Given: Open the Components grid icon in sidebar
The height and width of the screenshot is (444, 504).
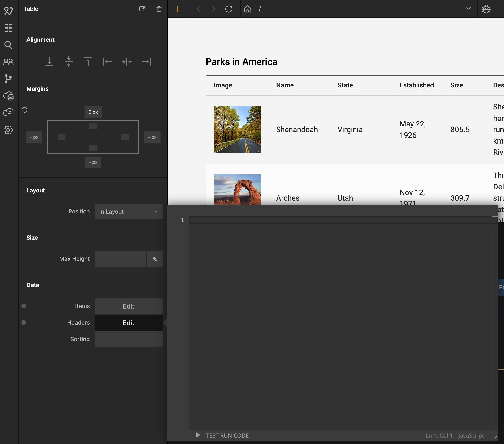Looking at the screenshot, I should (8, 28).
